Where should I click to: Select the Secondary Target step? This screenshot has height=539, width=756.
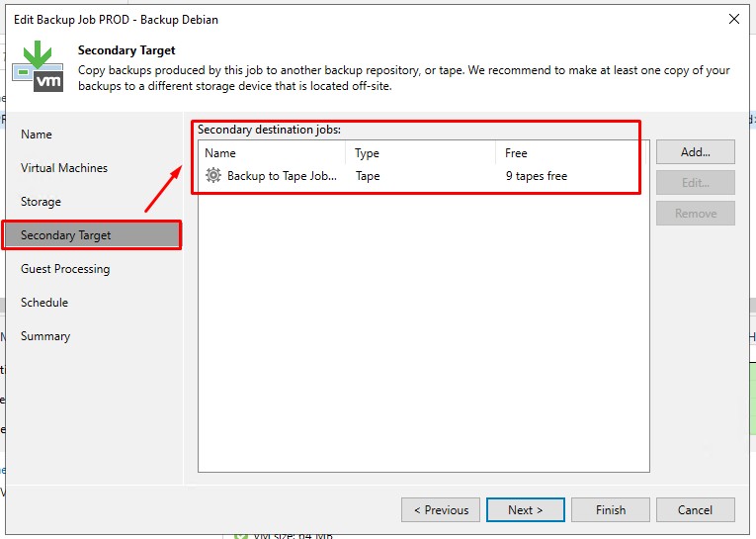point(66,235)
